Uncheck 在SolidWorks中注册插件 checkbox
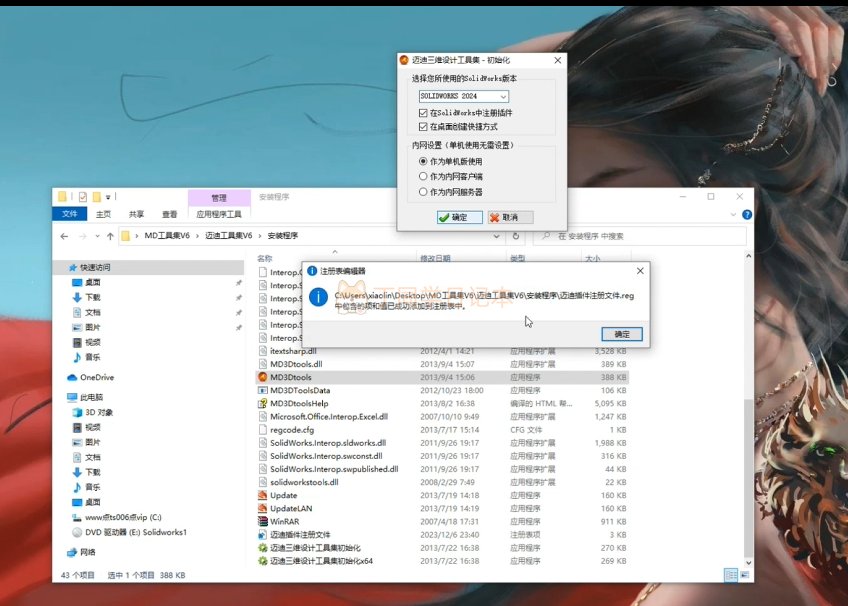848x606 pixels. click(423, 113)
